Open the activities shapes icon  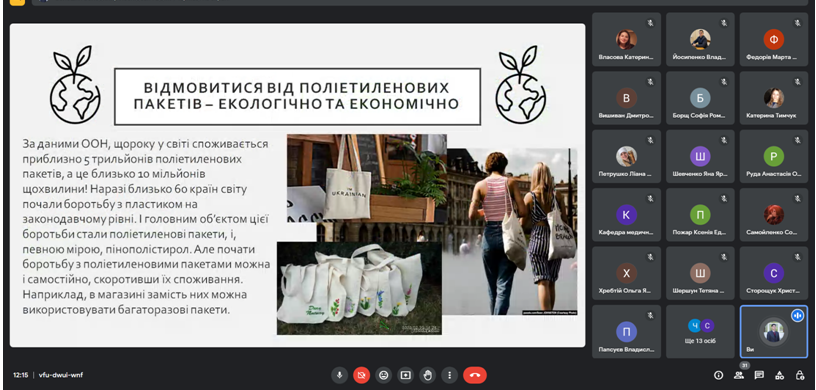[780, 375]
